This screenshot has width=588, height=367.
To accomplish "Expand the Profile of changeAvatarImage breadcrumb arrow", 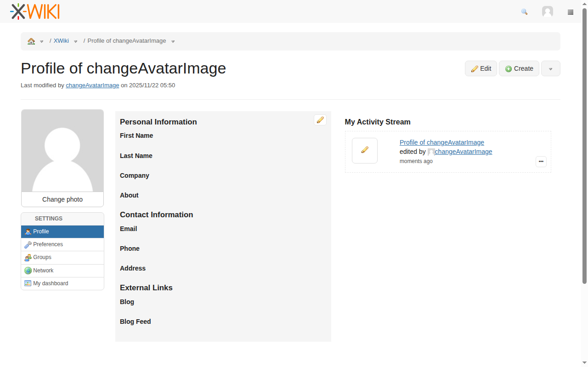I will click(173, 41).
